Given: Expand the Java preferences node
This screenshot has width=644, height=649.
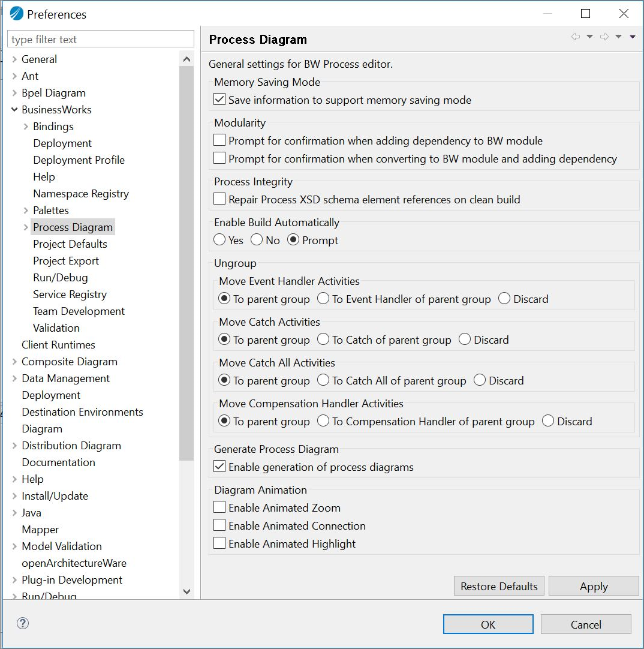Looking at the screenshot, I should tap(14, 513).
